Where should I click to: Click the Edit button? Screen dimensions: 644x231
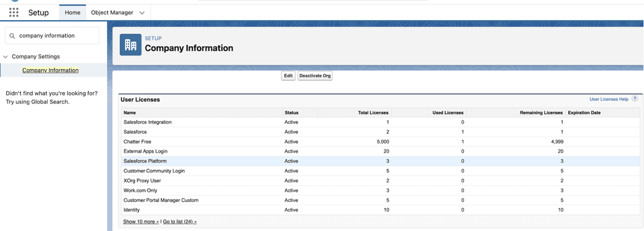click(x=288, y=76)
